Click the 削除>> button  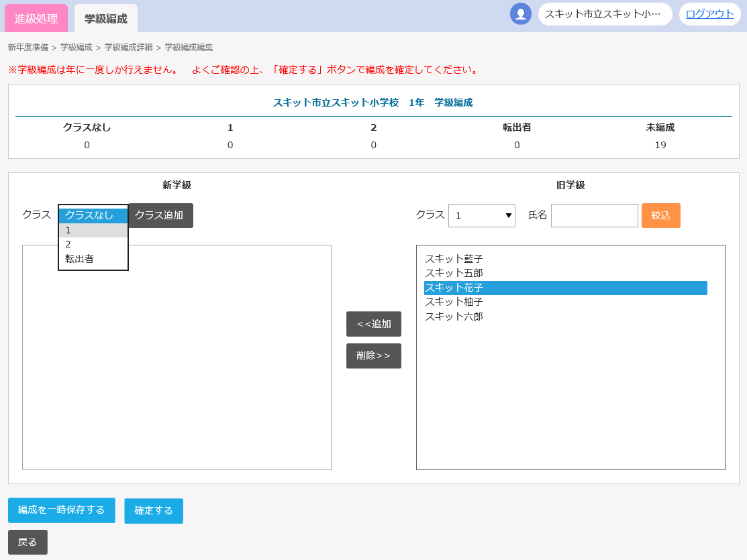pos(373,356)
